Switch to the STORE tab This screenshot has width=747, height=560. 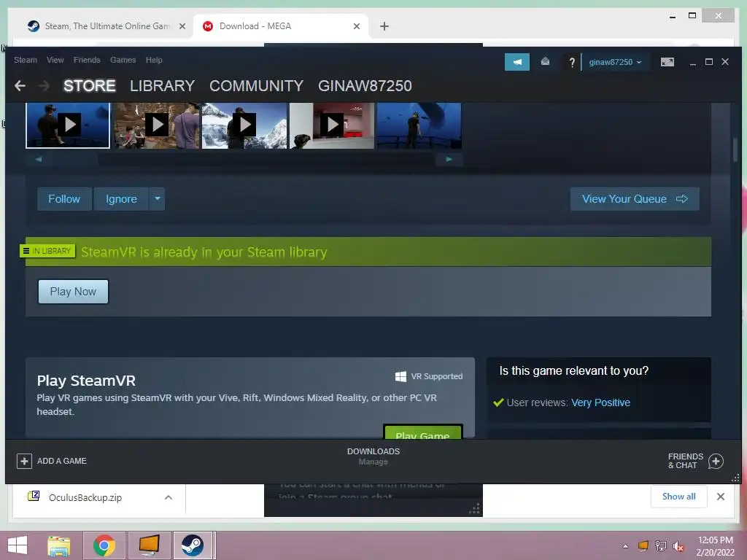point(90,86)
